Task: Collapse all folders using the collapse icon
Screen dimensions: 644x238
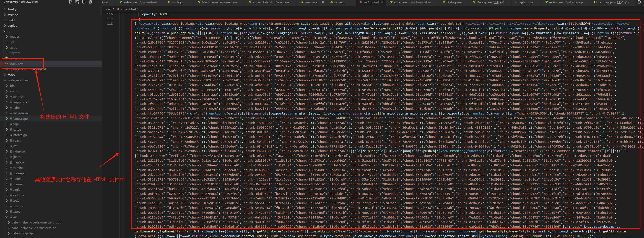Action: [x=90, y=2]
